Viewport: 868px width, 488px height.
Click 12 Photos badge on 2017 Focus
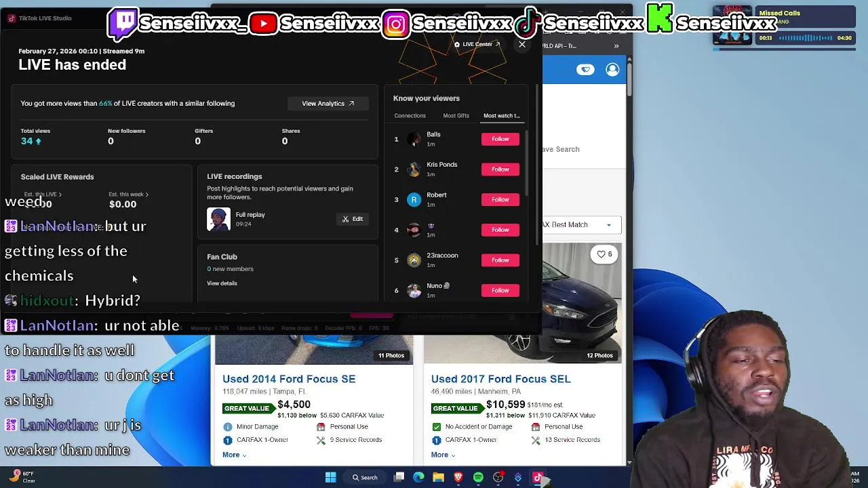click(599, 356)
